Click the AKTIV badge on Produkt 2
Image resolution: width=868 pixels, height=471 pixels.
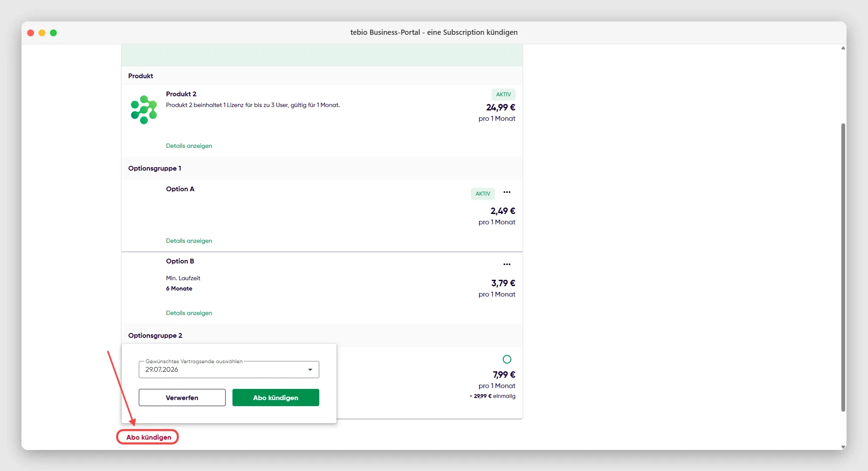[504, 95]
